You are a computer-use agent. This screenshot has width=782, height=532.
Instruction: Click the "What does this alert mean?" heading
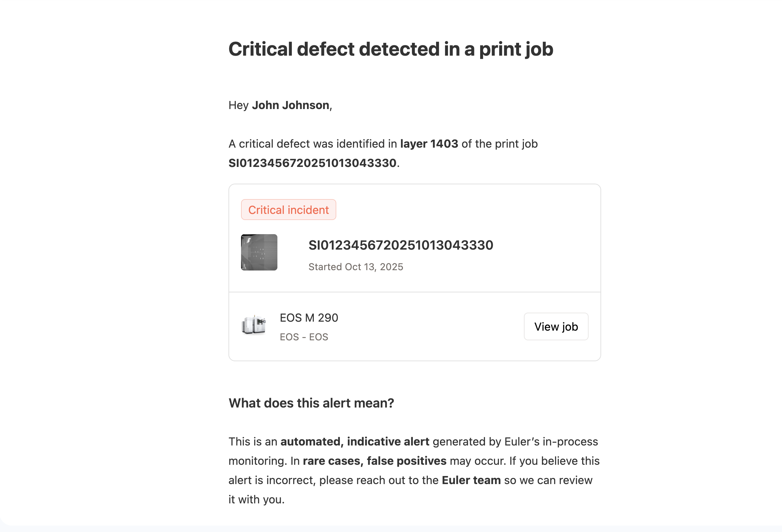click(x=311, y=403)
